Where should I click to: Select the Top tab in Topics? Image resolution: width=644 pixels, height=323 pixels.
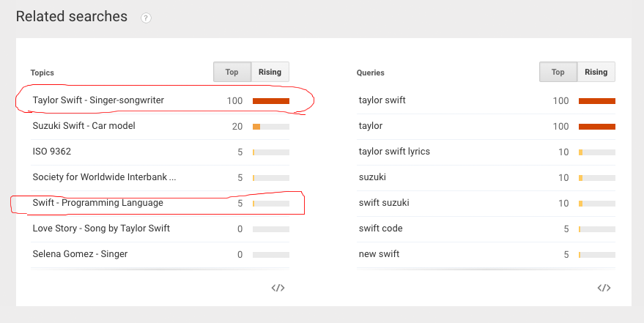pos(232,72)
